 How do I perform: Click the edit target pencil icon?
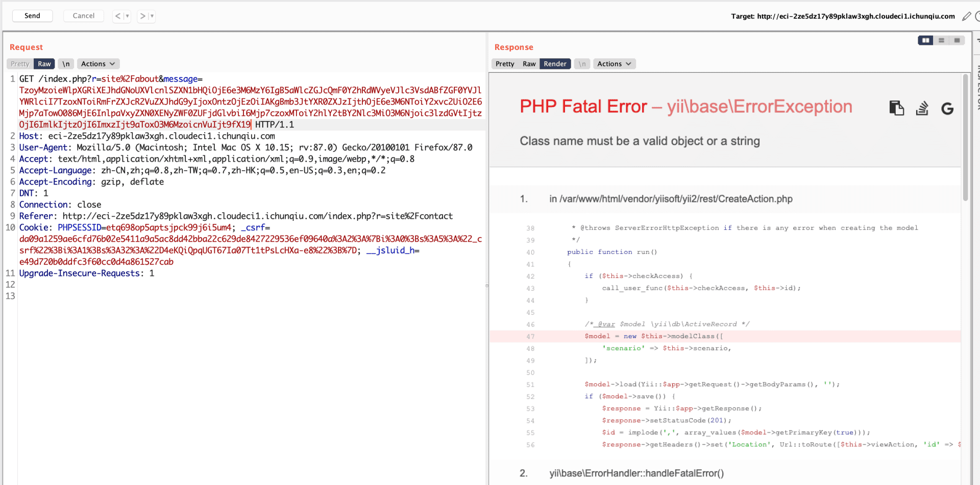(966, 16)
